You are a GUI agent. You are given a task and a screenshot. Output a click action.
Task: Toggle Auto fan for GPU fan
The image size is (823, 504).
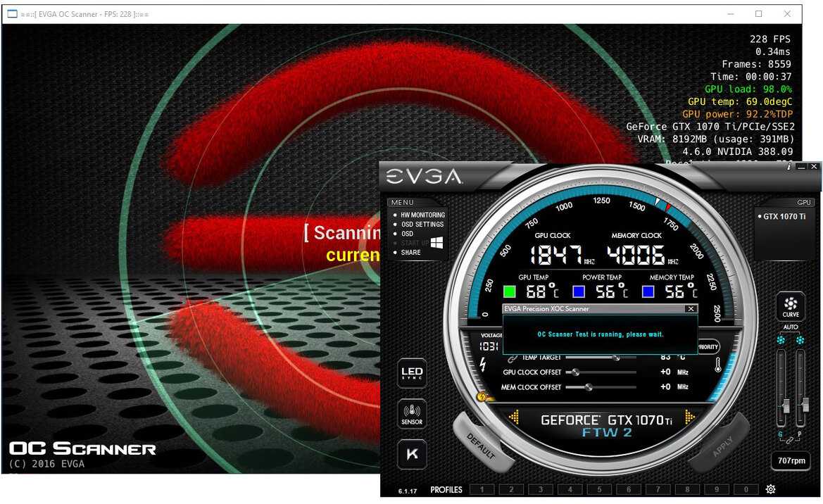coord(781,340)
